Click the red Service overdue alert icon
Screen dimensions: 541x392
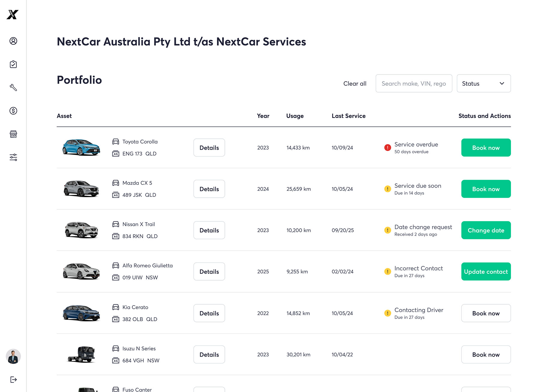tap(387, 147)
